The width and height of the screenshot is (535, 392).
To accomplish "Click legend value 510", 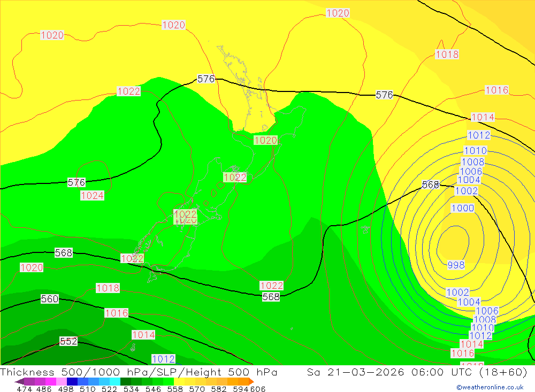I will (87, 389).
